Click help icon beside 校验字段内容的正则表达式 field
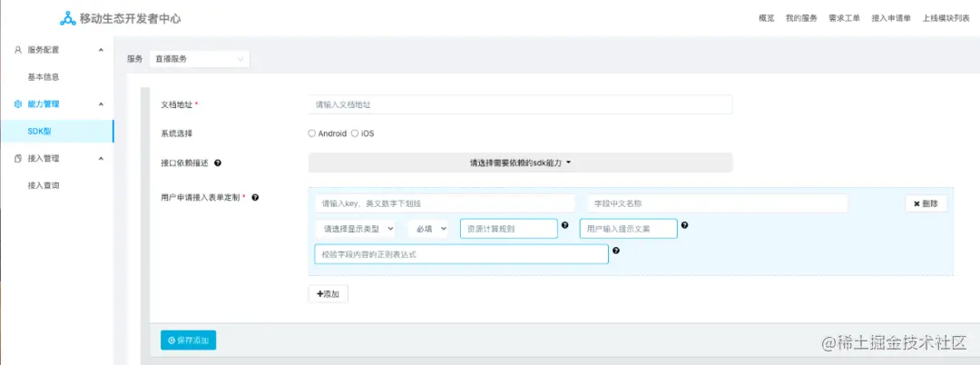The width and height of the screenshot is (980, 365). tap(616, 250)
